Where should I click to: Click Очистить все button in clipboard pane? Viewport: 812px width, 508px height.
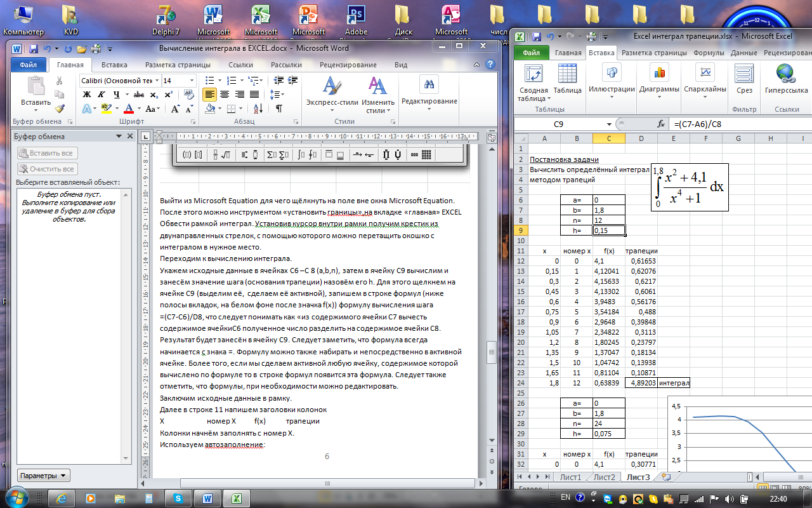(48, 169)
